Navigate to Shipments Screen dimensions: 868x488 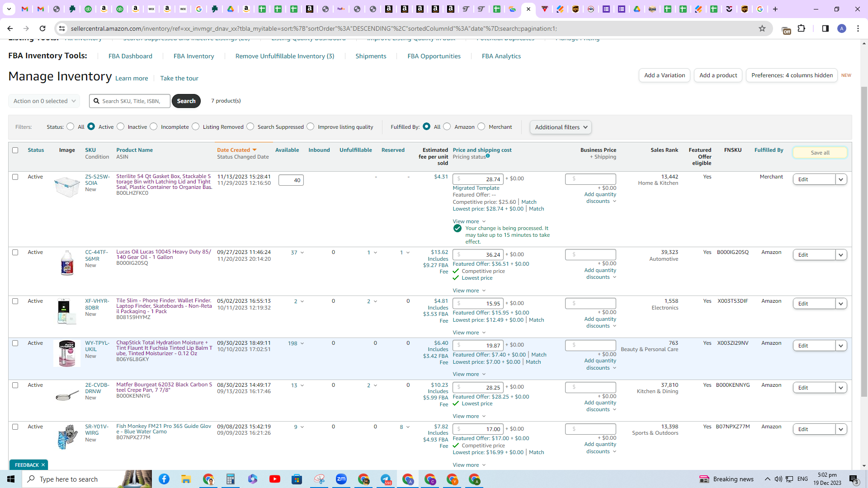(371, 56)
